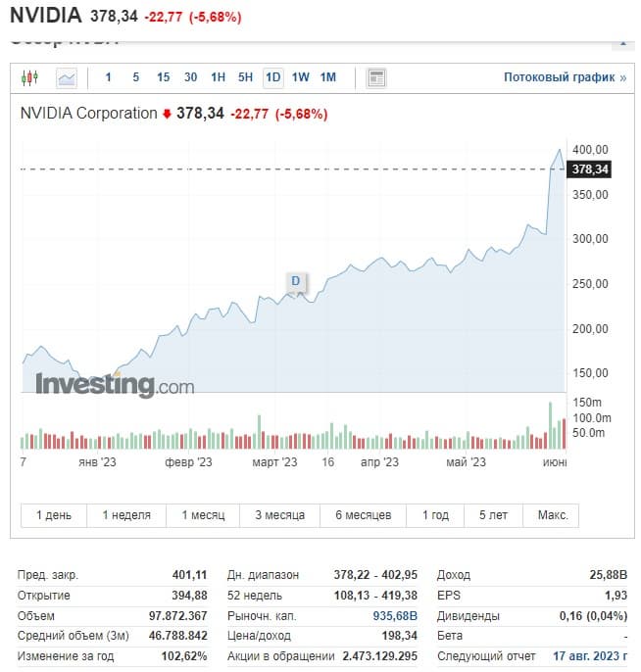
Task: Click the D dividend marker on chart
Action: click(x=295, y=282)
